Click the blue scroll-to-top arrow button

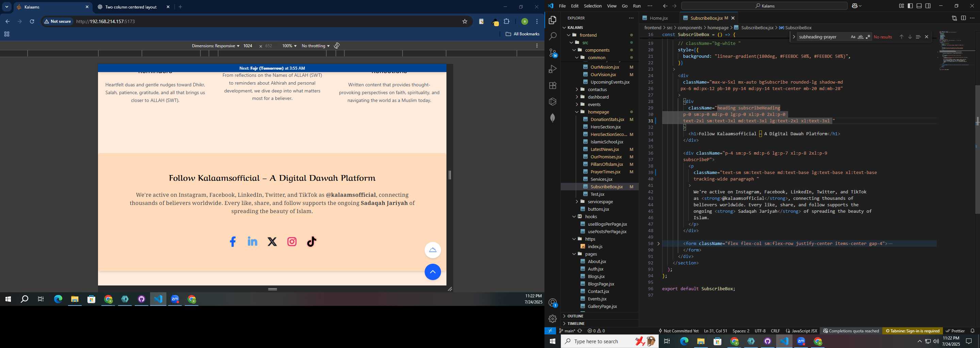tap(432, 272)
